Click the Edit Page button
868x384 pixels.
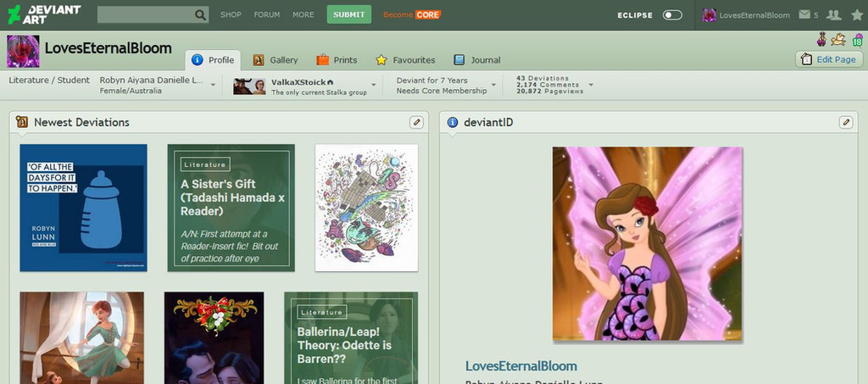point(829,59)
